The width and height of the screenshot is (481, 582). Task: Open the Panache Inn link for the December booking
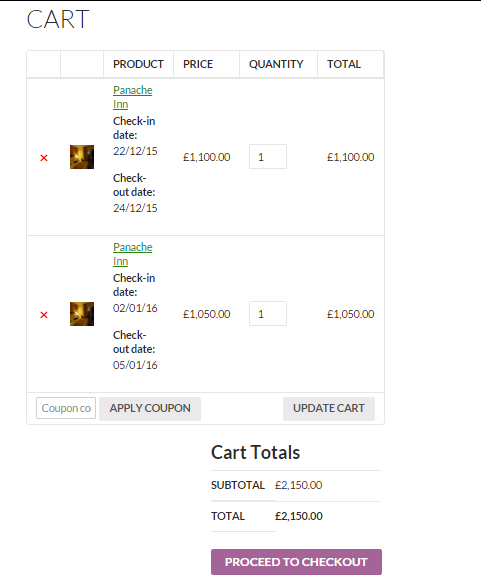[132, 97]
